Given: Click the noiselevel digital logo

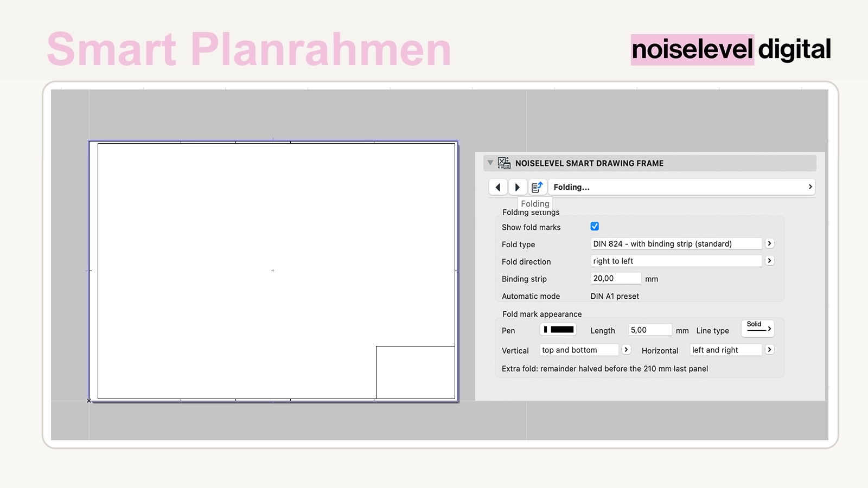Looking at the screenshot, I should [731, 49].
